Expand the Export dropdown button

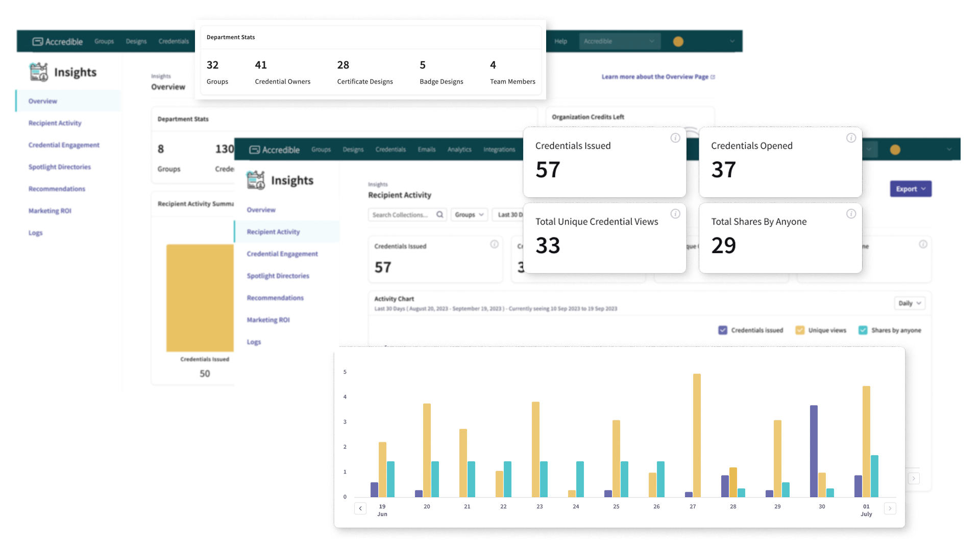(910, 189)
